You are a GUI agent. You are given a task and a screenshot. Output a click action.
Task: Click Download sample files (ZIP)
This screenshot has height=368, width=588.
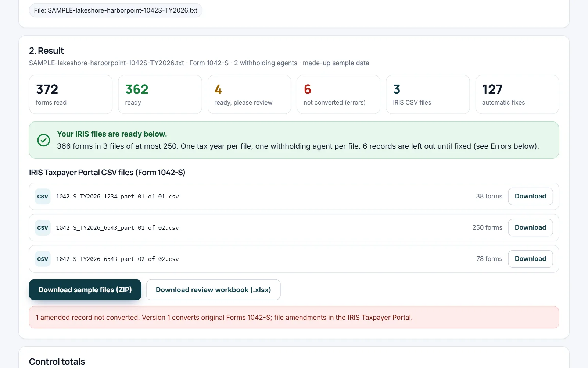[x=85, y=290]
